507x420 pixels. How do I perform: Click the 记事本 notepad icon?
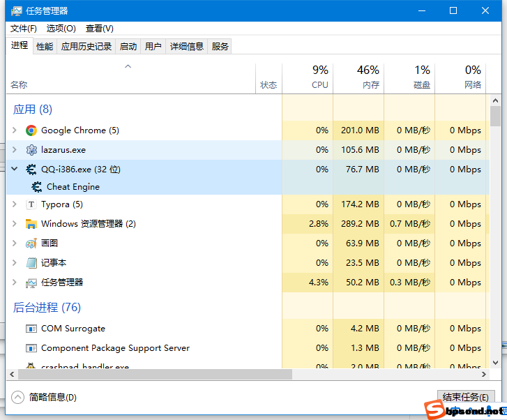coord(31,263)
